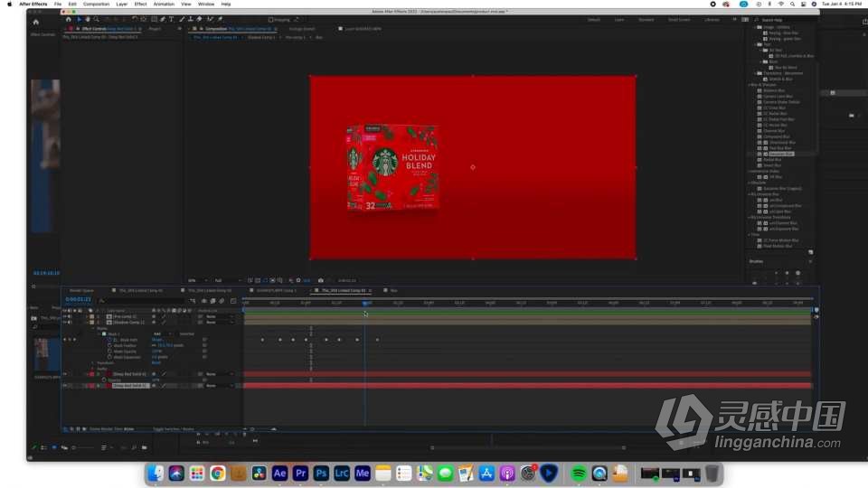
Task: Open the viewer resolution dropdown set to Full
Action: pyautogui.click(x=228, y=280)
